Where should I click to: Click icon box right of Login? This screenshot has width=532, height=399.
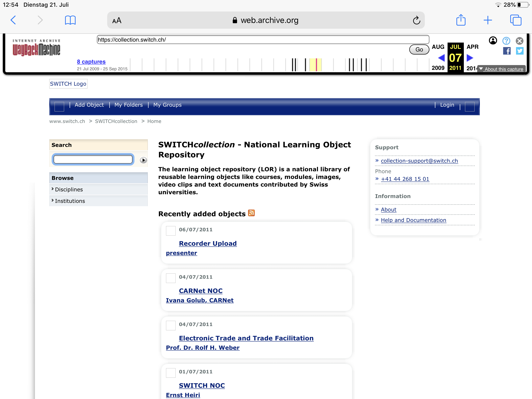point(470,106)
